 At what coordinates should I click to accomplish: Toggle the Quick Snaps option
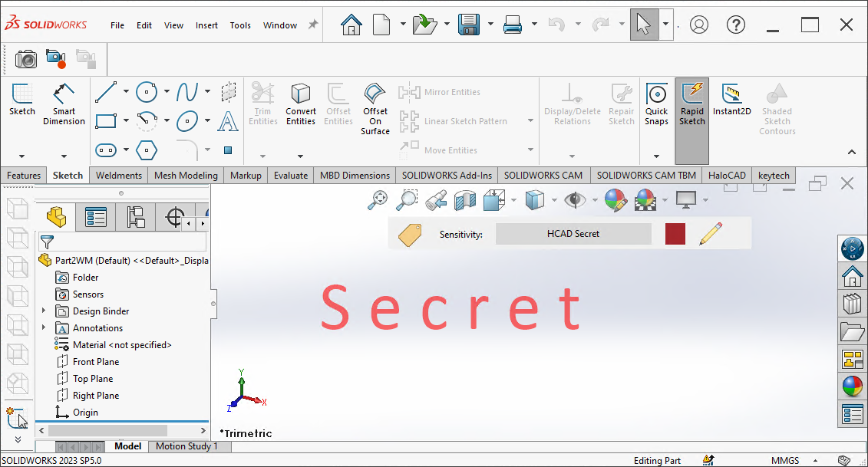click(656, 104)
